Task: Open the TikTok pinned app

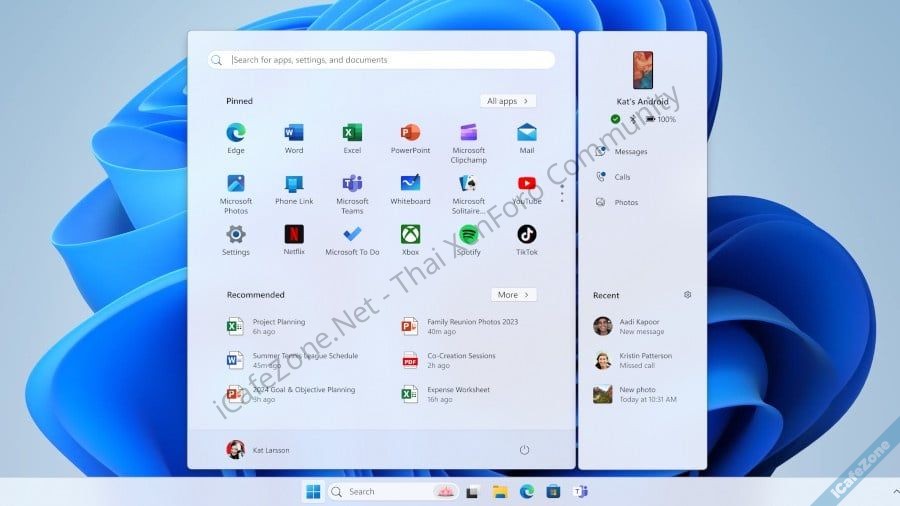Action: point(527,235)
